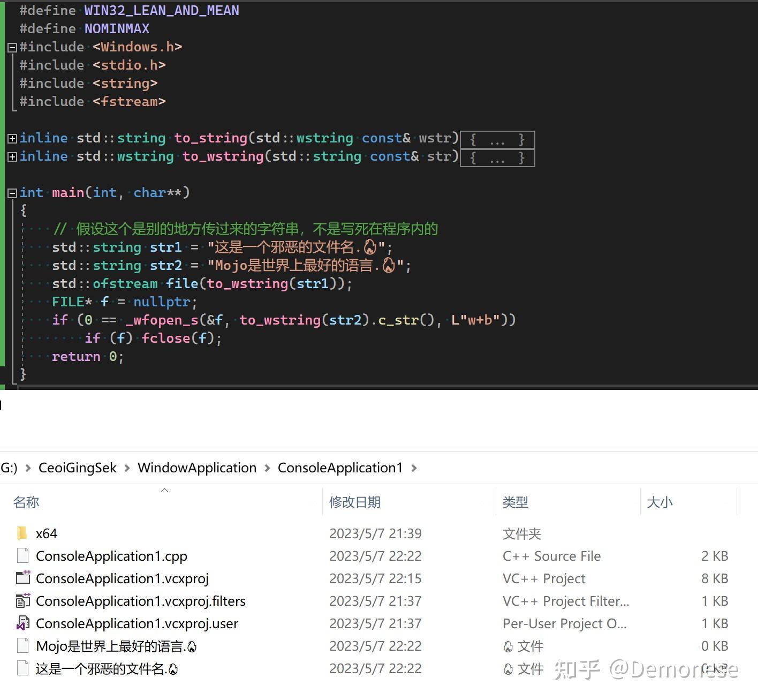
Task: Click the ConsoleApplication1.vcxproj project icon
Action: [x=22, y=578]
